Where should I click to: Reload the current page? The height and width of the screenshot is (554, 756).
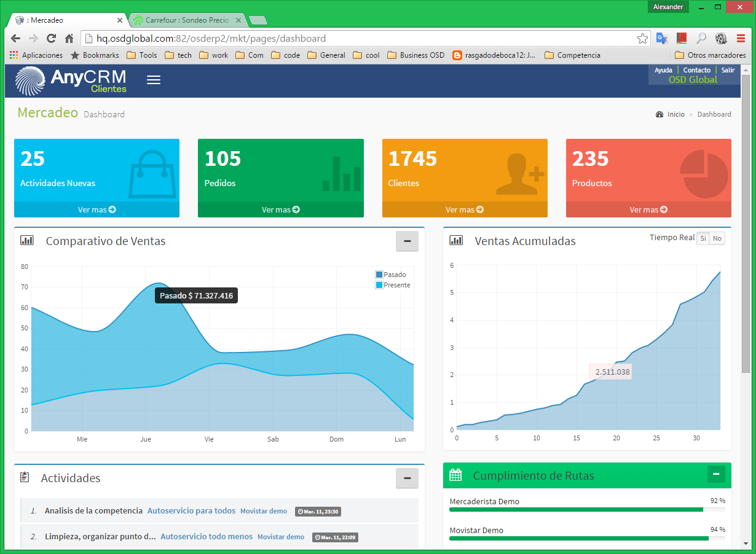point(52,38)
